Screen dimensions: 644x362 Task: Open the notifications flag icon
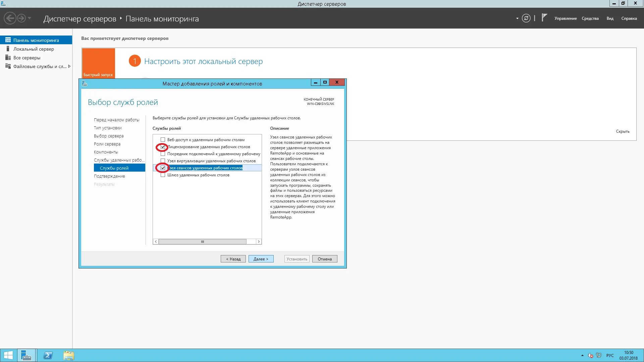click(x=544, y=18)
